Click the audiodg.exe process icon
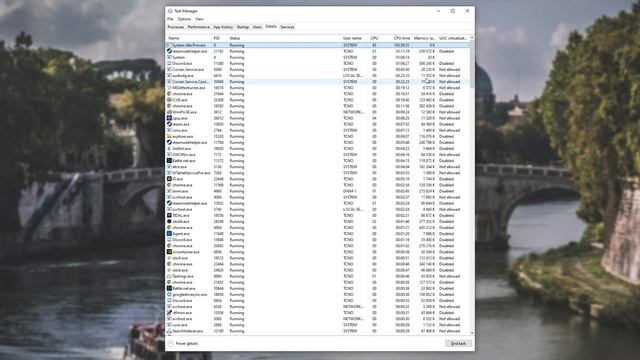This screenshot has height=360, width=640. point(169,76)
